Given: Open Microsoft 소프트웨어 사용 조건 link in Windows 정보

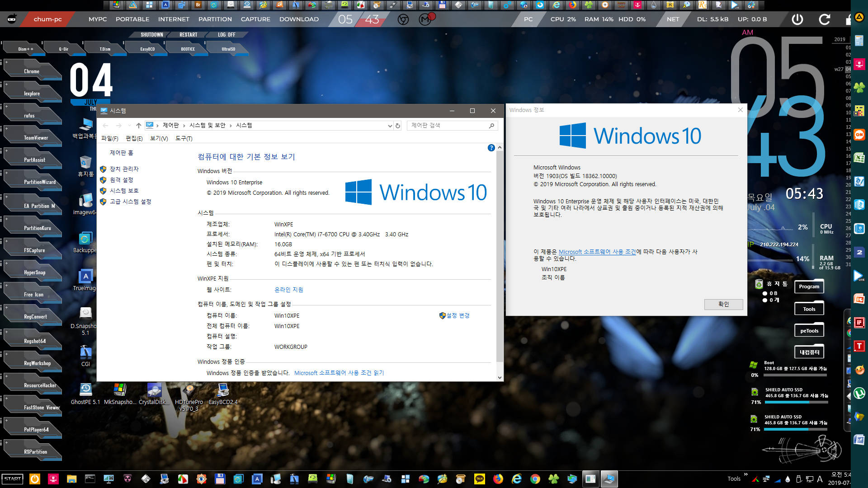Looking at the screenshot, I should pyautogui.click(x=597, y=252).
